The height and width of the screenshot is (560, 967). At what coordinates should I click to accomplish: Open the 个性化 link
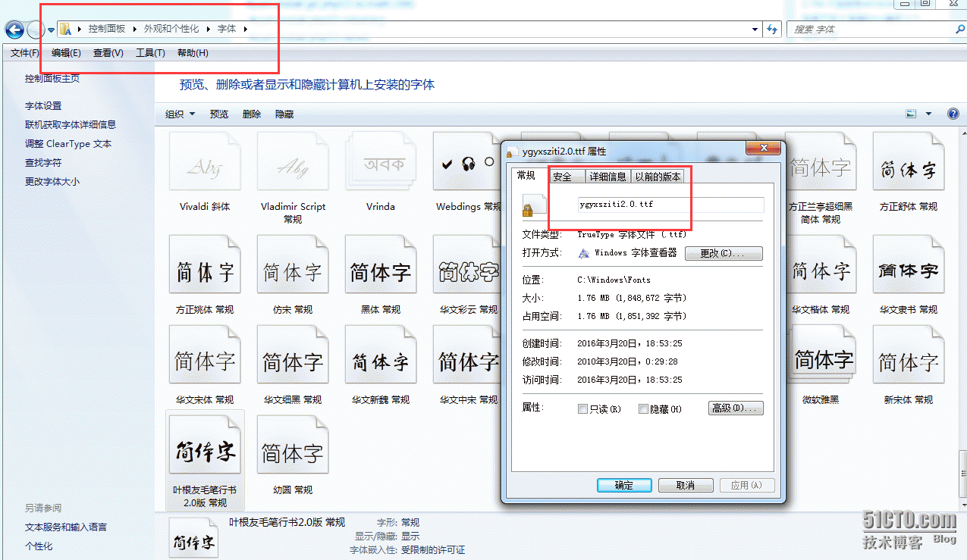pyautogui.click(x=39, y=546)
